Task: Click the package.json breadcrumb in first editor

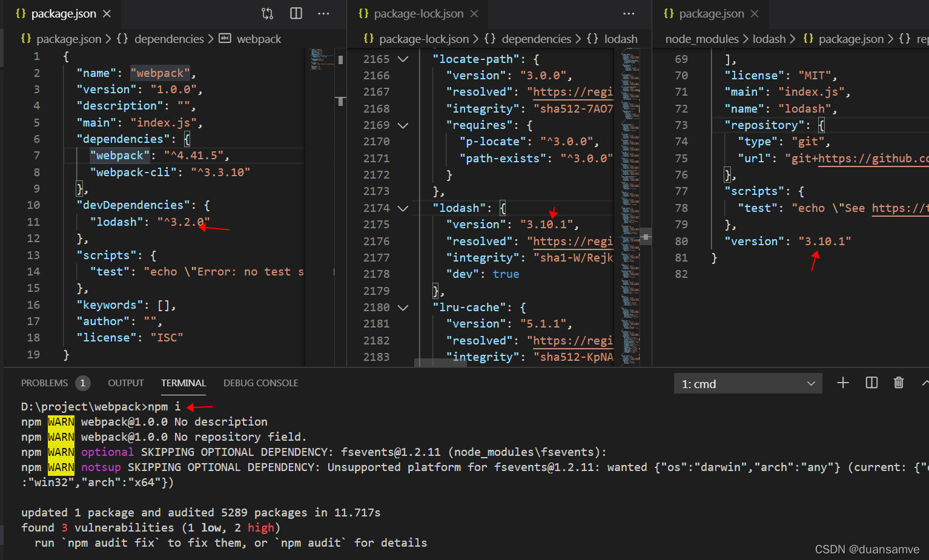Action: [x=69, y=39]
